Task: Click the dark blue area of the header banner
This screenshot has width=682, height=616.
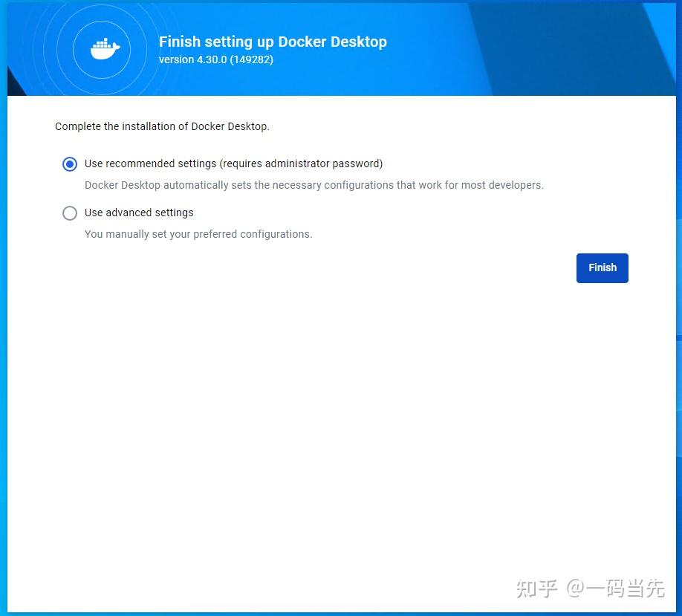Action: [574, 48]
